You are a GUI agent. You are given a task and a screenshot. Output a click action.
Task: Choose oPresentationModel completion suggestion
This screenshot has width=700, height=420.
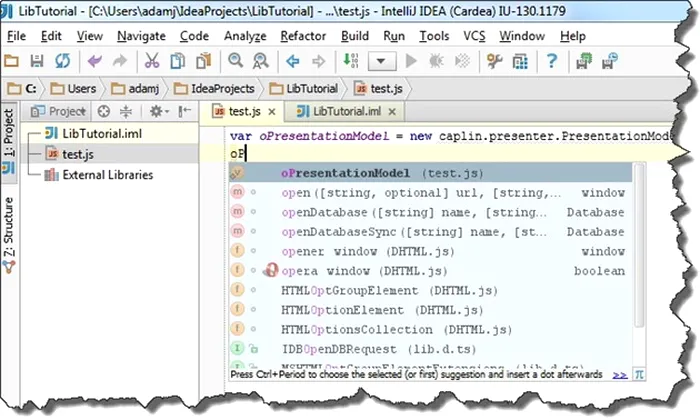(x=430, y=173)
